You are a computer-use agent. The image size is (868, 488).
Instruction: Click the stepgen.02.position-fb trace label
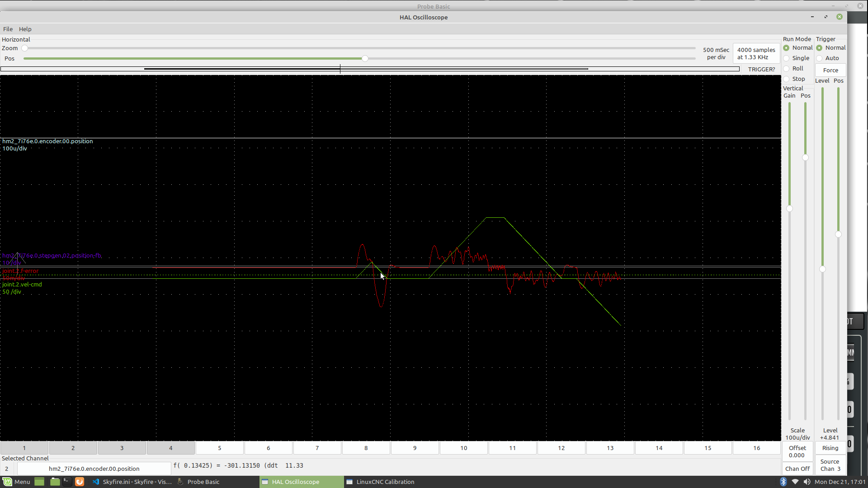pos(52,255)
